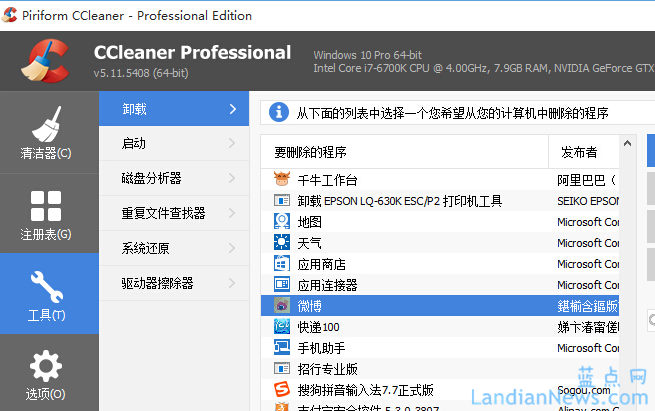This screenshot has height=411, width=655.
Task: Click the program list scroll-up arrow
Action: tap(627, 144)
